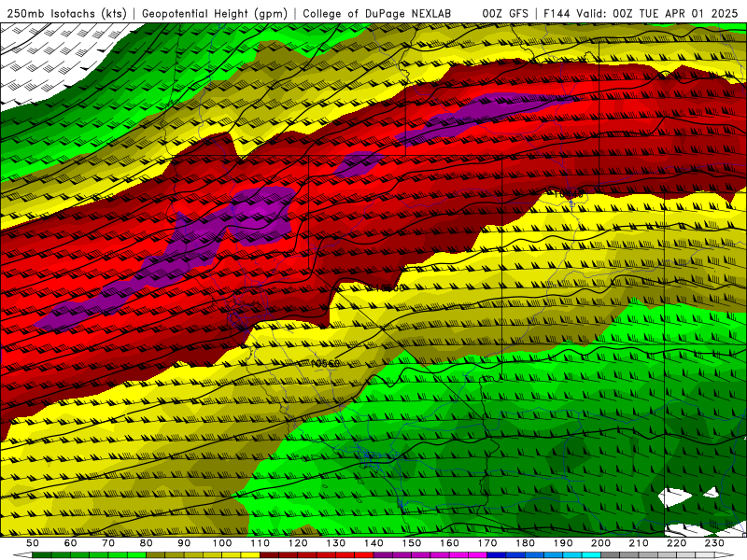Viewport: 747px width, 560px height.
Task: Click 'Valid: 00Z TUE APR 01 2025' text
Action: (x=657, y=14)
